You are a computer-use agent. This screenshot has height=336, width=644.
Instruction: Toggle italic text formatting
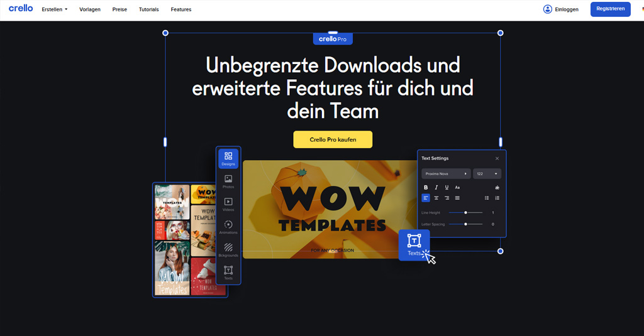point(436,187)
